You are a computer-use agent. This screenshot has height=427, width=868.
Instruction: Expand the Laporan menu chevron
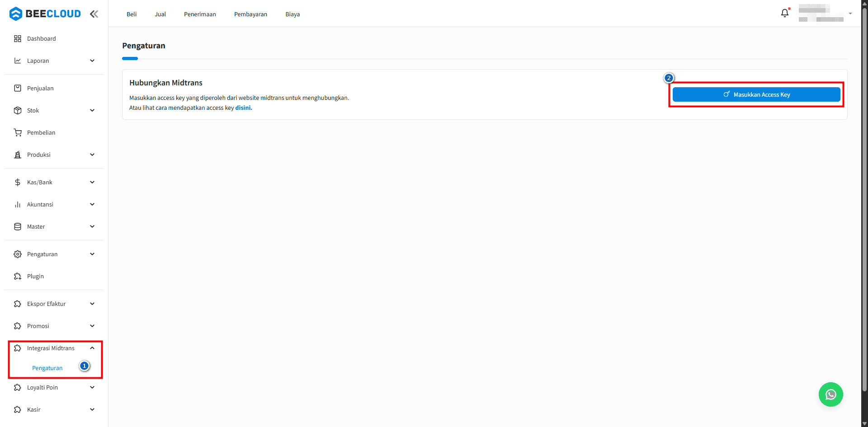pyautogui.click(x=92, y=61)
